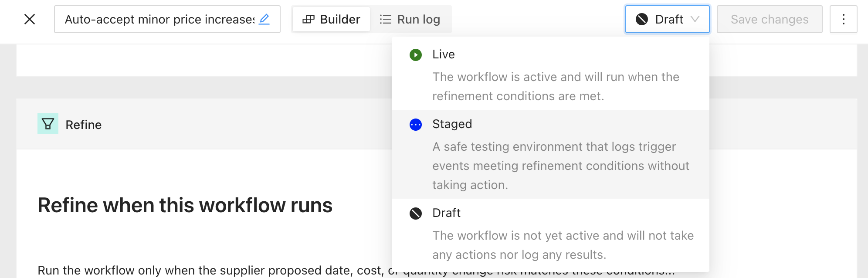
Task: Click the Refine funnel filter icon
Action: [x=48, y=124]
